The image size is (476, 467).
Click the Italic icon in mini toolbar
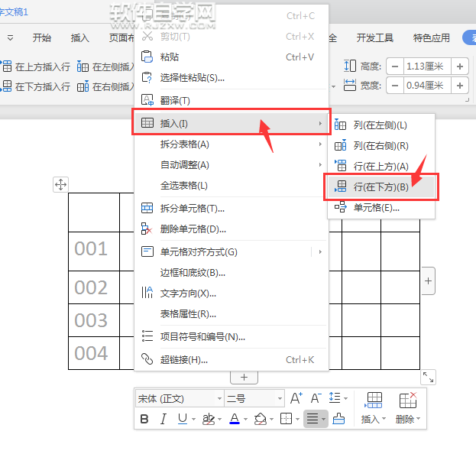coord(163,419)
